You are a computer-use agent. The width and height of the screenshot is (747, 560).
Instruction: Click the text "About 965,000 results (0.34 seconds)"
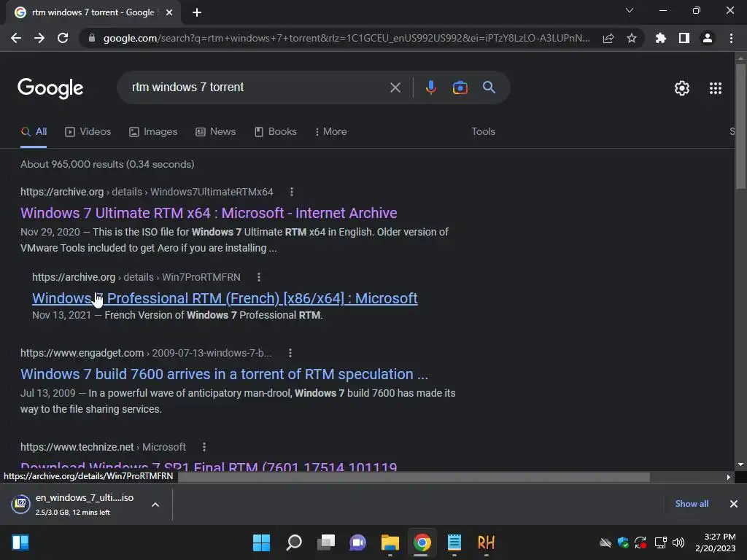coord(107,164)
